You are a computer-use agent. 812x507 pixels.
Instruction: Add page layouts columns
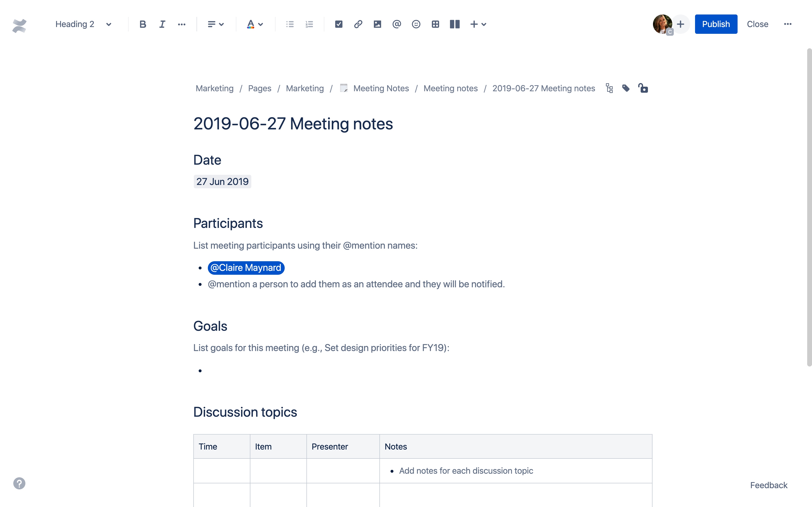pos(455,24)
